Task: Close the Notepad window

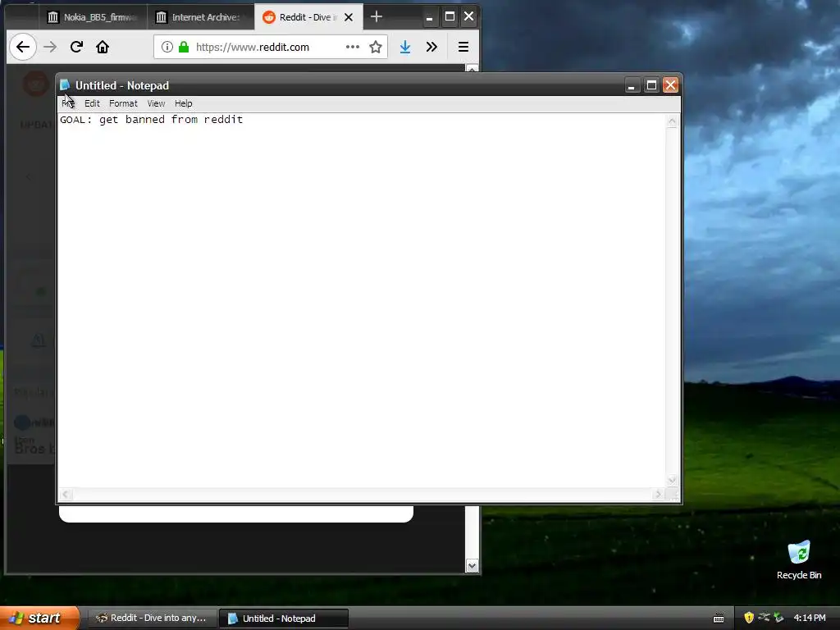Action: (x=671, y=85)
